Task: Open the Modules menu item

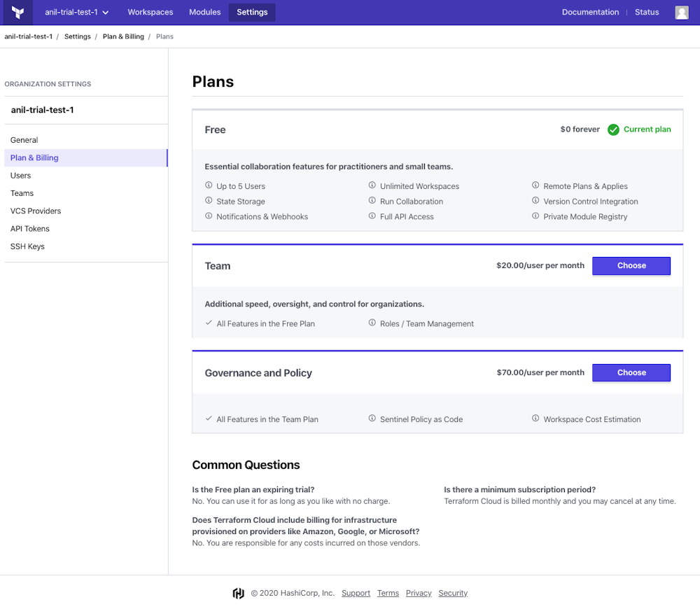Action: tap(204, 12)
